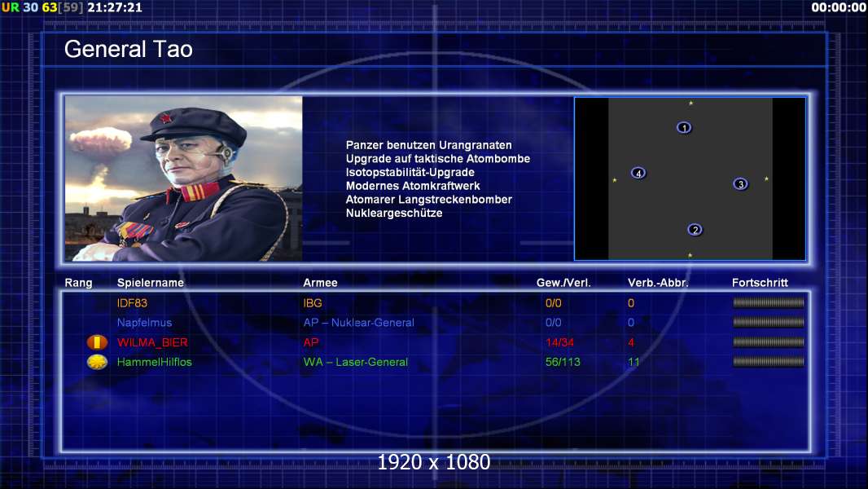This screenshot has height=489, width=868.
Task: Click disconnect count 11
Action: click(633, 362)
